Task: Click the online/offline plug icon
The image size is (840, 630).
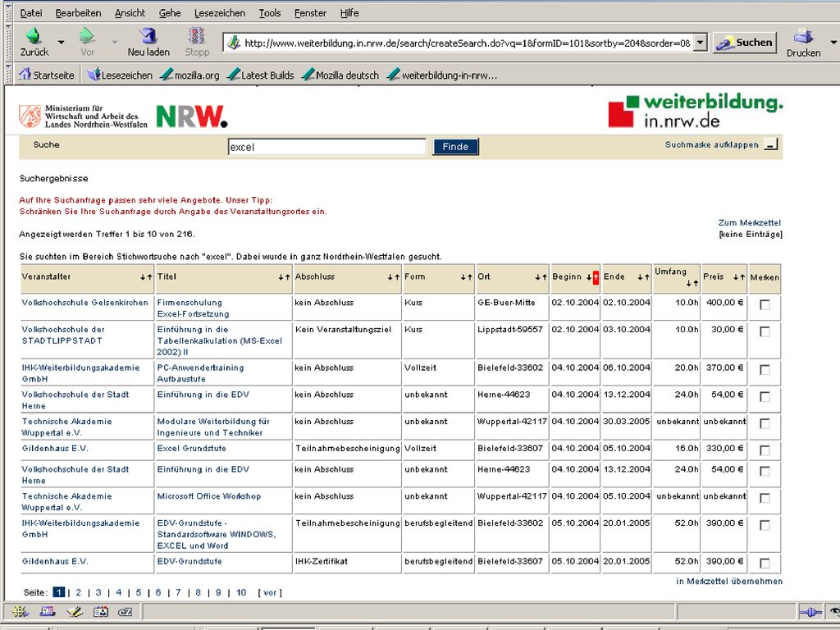Action: click(810, 612)
